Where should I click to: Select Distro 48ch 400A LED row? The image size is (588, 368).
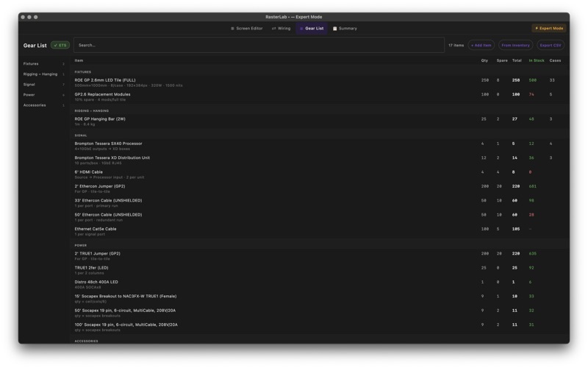coord(320,285)
